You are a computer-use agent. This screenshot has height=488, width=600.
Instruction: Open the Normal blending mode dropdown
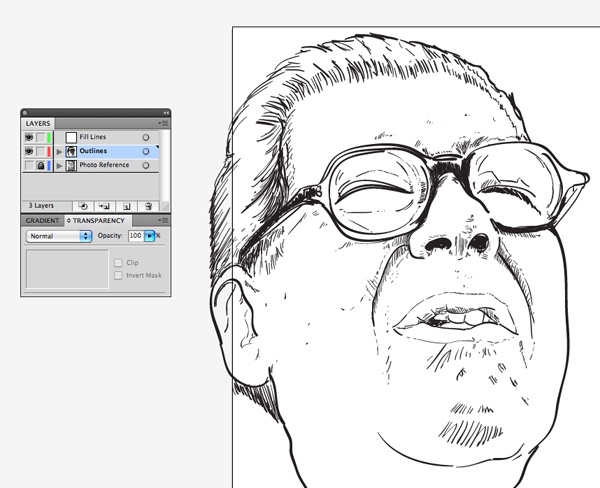click(59, 236)
